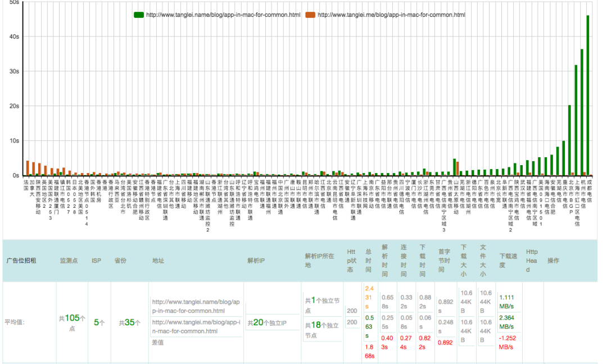The width and height of the screenshot is (607, 364).
Task: Click the orange legend swatch for tanglei.me
Action: coord(310,15)
